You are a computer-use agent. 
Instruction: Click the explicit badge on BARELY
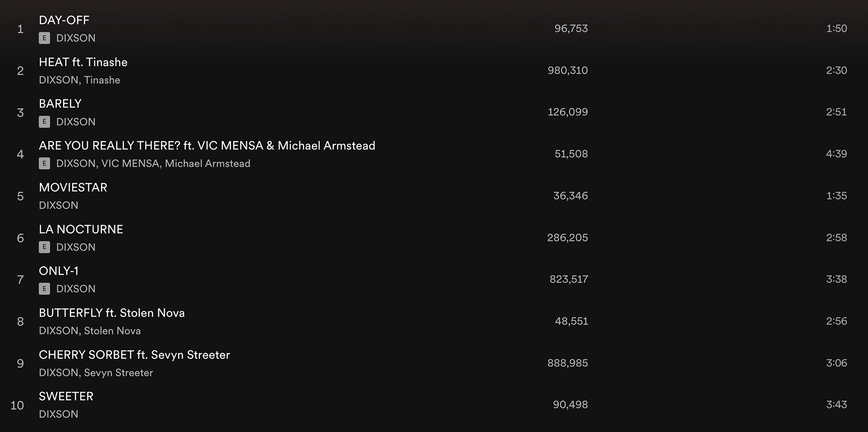(x=44, y=122)
